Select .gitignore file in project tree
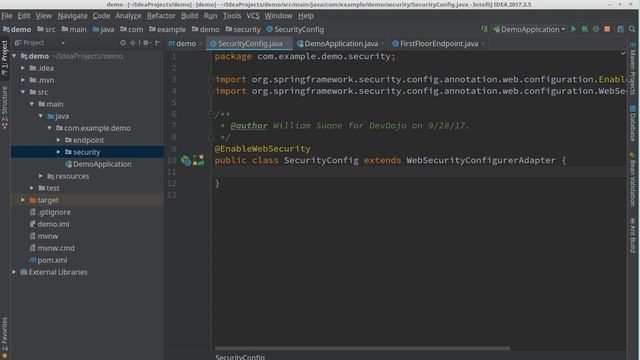 click(50, 212)
